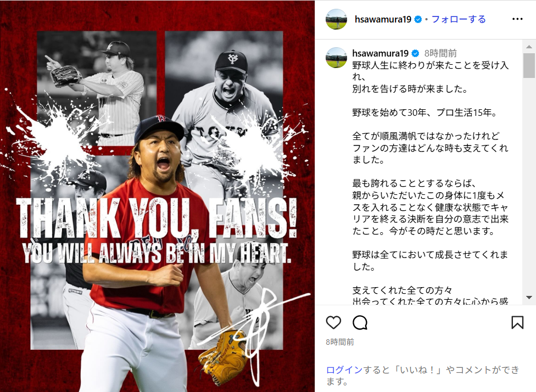Click the Thank You Fans post image
The image size is (536, 392).
(x=157, y=196)
